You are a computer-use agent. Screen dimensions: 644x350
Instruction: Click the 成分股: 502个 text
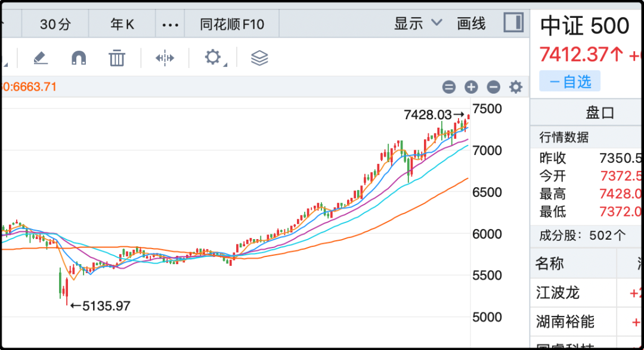coord(583,236)
